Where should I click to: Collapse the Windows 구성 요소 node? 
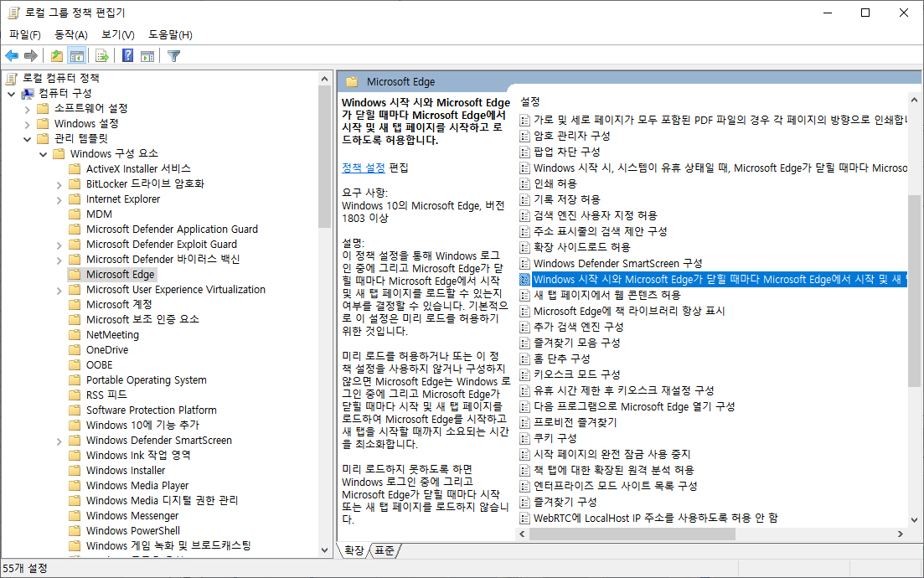[x=43, y=154]
